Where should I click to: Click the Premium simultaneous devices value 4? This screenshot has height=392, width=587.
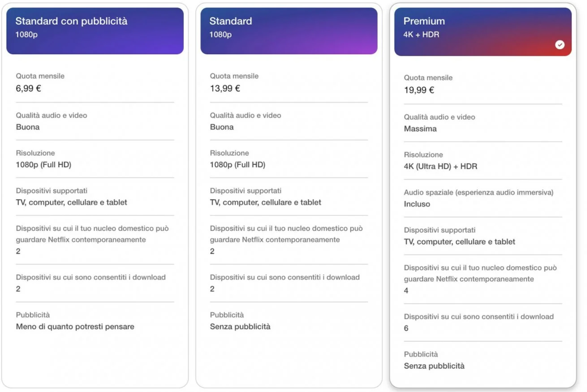tap(406, 291)
